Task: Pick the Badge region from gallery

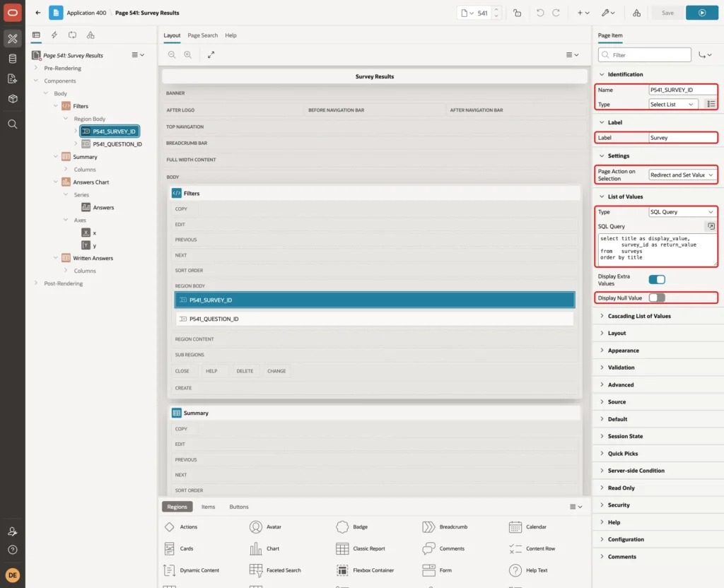Action: point(352,527)
